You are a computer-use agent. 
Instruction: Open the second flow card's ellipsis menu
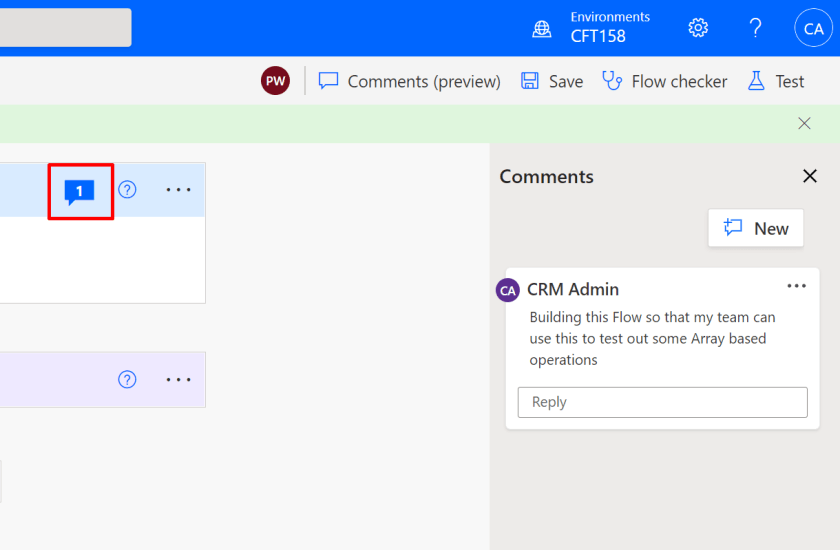coord(178,379)
